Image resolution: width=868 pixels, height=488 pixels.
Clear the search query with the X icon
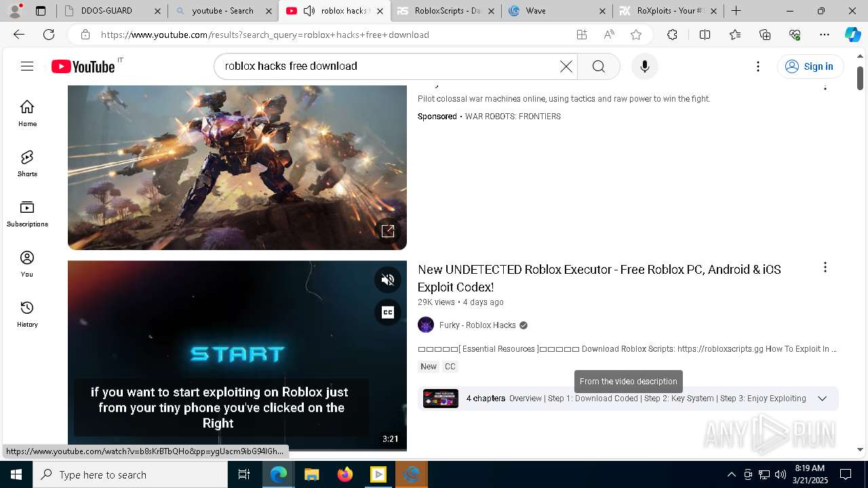click(x=566, y=66)
